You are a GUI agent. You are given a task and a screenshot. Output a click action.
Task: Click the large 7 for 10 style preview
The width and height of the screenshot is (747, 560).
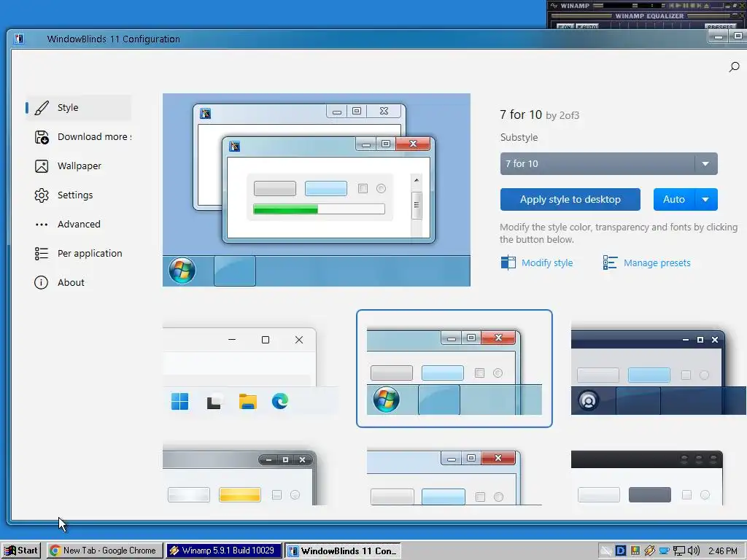317,190
